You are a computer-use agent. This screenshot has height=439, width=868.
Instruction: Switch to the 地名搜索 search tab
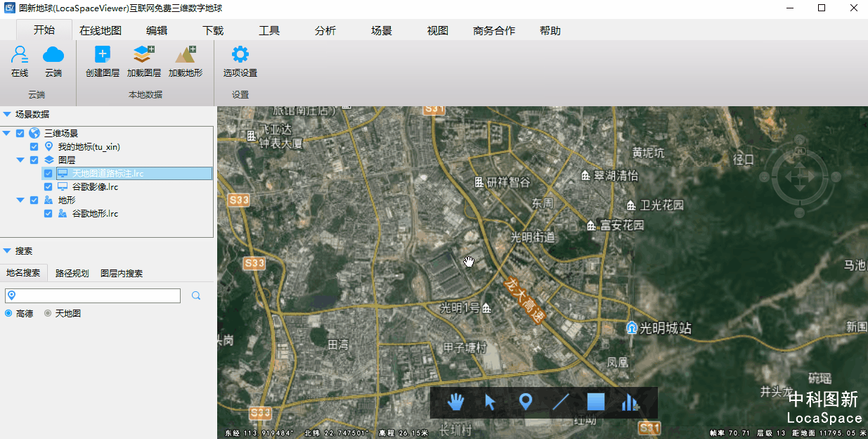click(x=23, y=273)
